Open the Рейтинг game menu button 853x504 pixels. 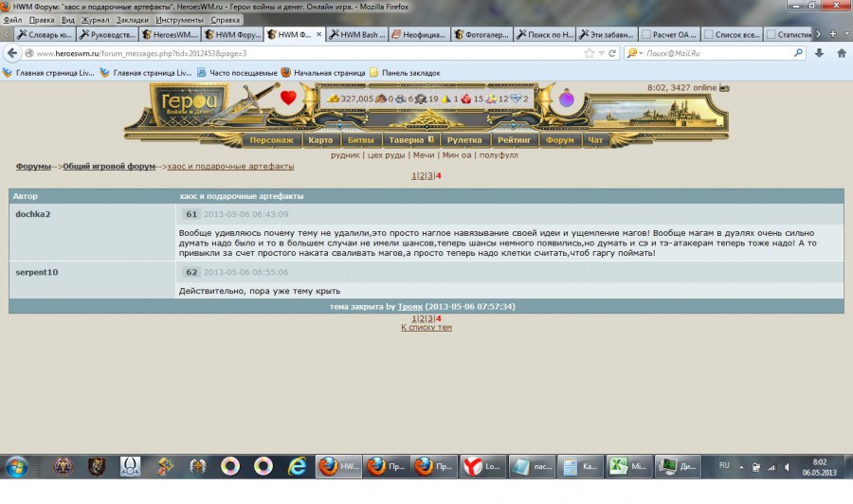point(514,139)
